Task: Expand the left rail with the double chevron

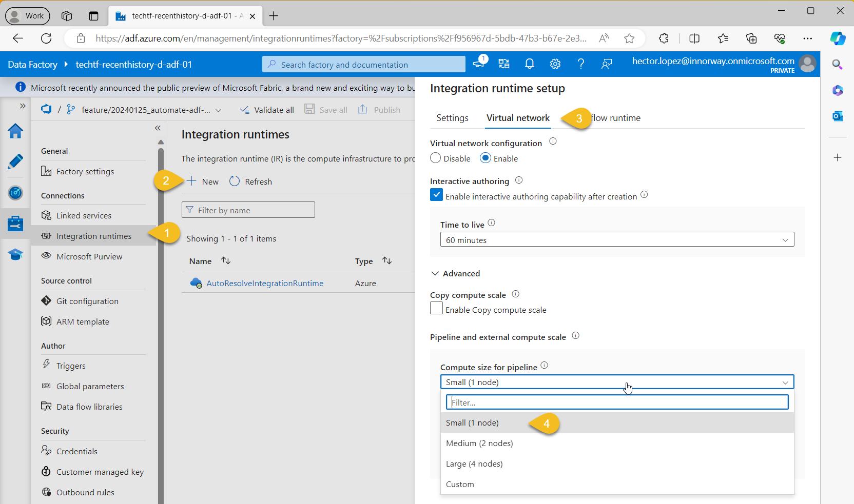Action: pos(23,106)
